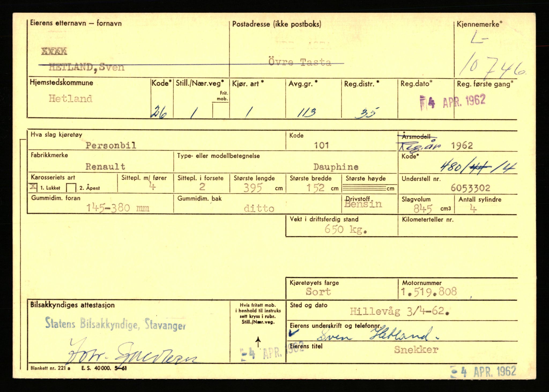
Task: Click the fuel value 'Bensin'
Action: click(x=363, y=204)
